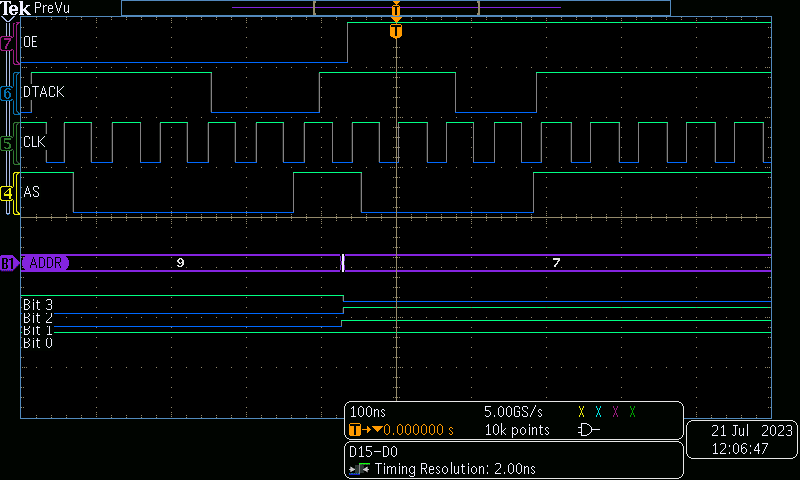Click the 0.000000 s trigger delay readout
This screenshot has width=800, height=480.
(x=418, y=430)
